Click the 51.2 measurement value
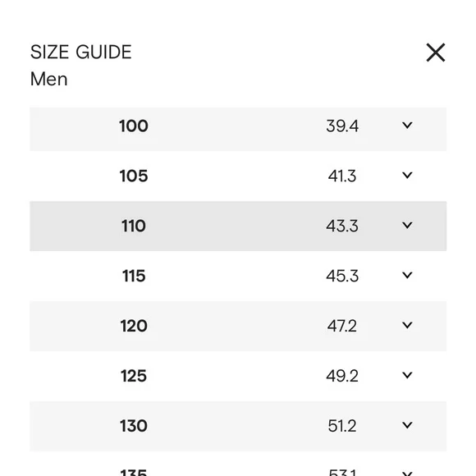Viewport: 476px width, 476px height. [x=342, y=426]
